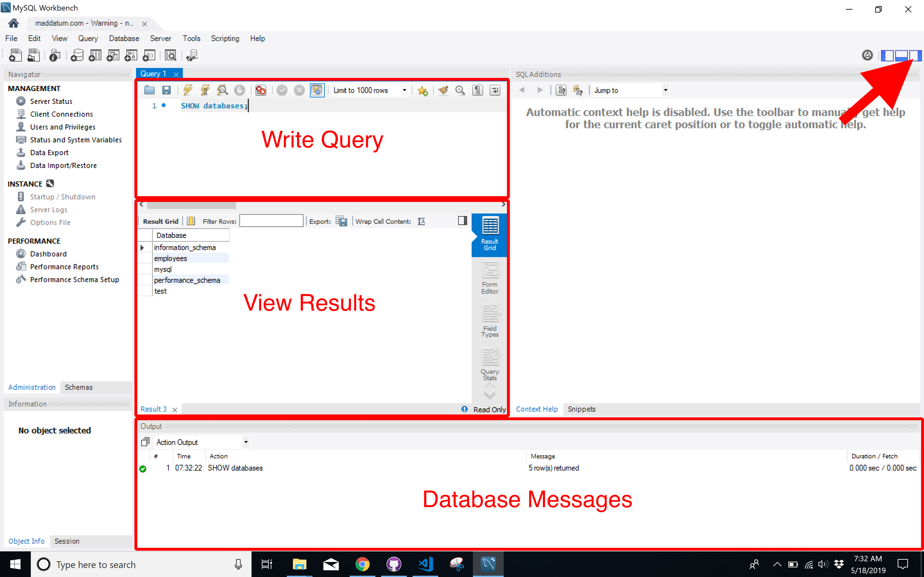The width and height of the screenshot is (924, 577).
Task: Click the Snippets panel button
Action: coord(579,409)
